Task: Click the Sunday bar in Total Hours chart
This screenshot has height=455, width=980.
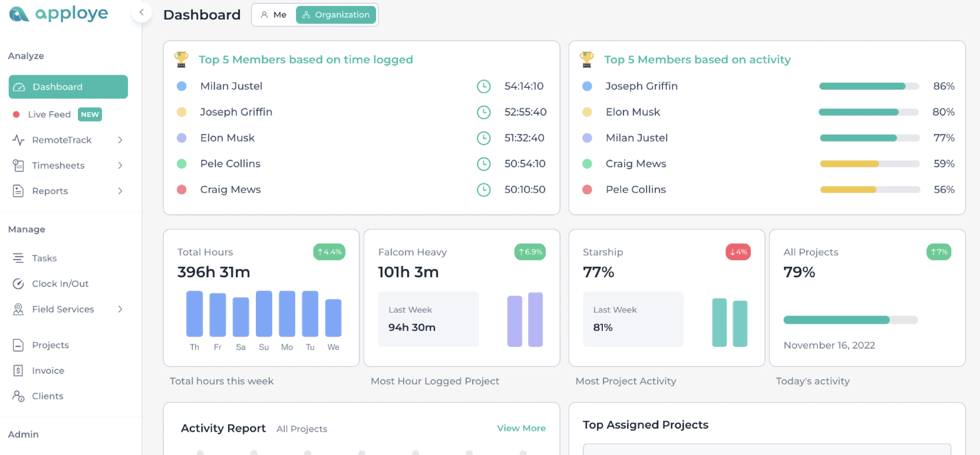Action: 264,314
